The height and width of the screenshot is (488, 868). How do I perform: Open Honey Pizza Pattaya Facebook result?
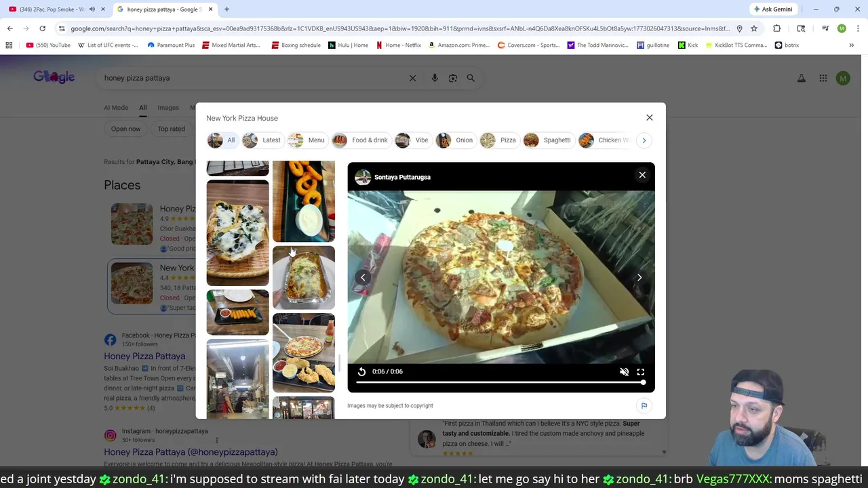(144, 356)
